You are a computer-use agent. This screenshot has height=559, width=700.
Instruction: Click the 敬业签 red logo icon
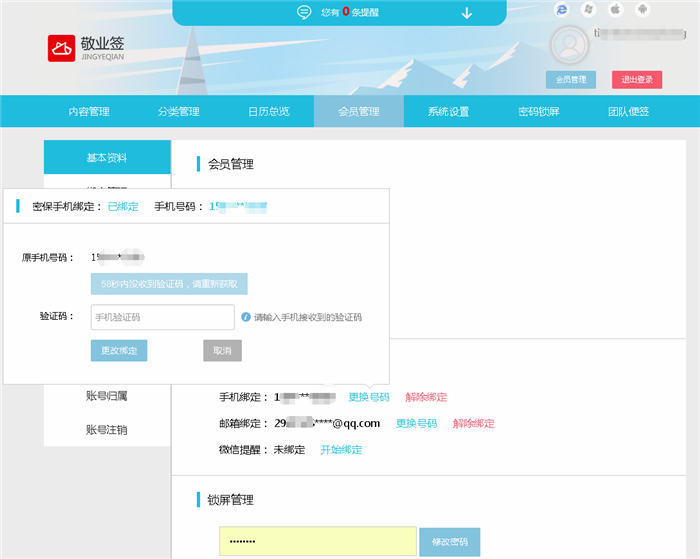tap(62, 48)
